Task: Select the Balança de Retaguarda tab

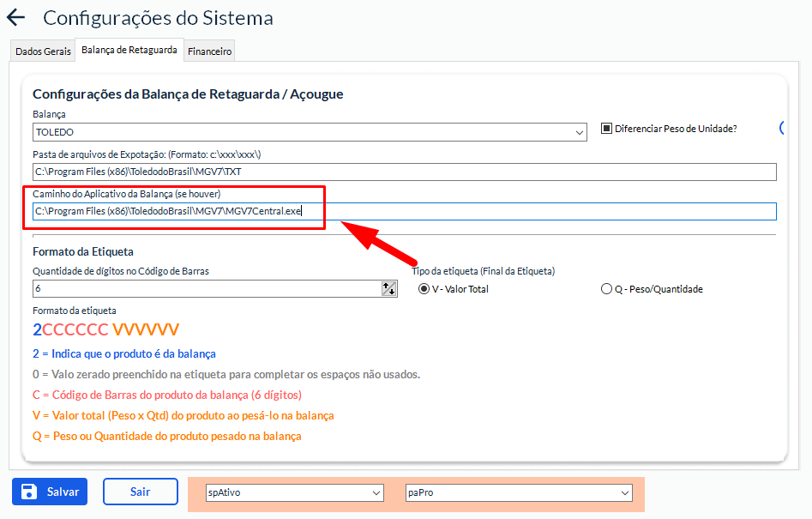Action: click(129, 51)
